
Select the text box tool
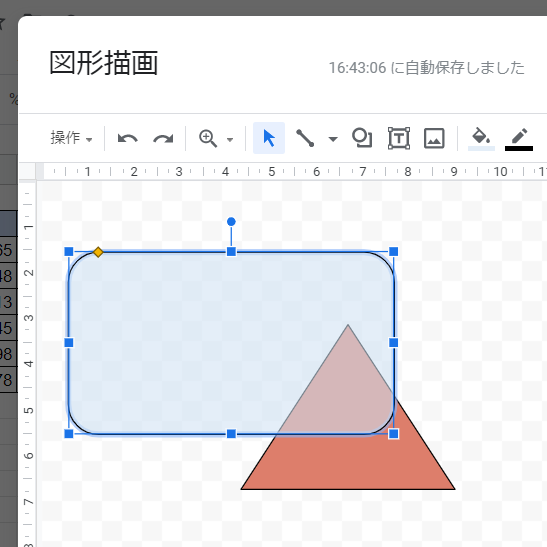(399, 138)
